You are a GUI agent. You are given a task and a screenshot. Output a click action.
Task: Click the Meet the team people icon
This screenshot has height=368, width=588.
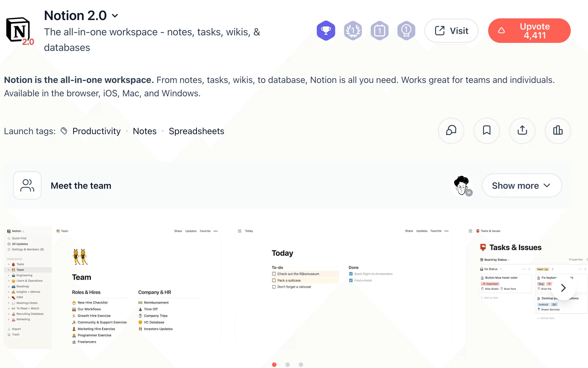27,185
